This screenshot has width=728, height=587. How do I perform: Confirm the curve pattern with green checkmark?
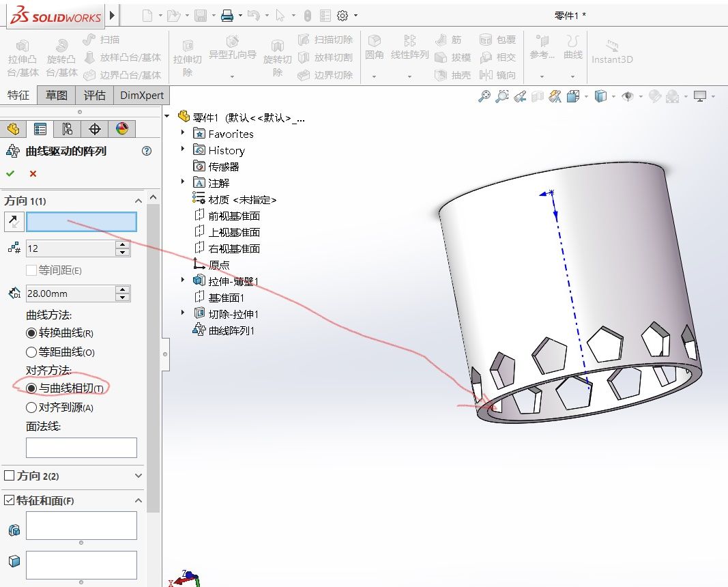(10, 173)
